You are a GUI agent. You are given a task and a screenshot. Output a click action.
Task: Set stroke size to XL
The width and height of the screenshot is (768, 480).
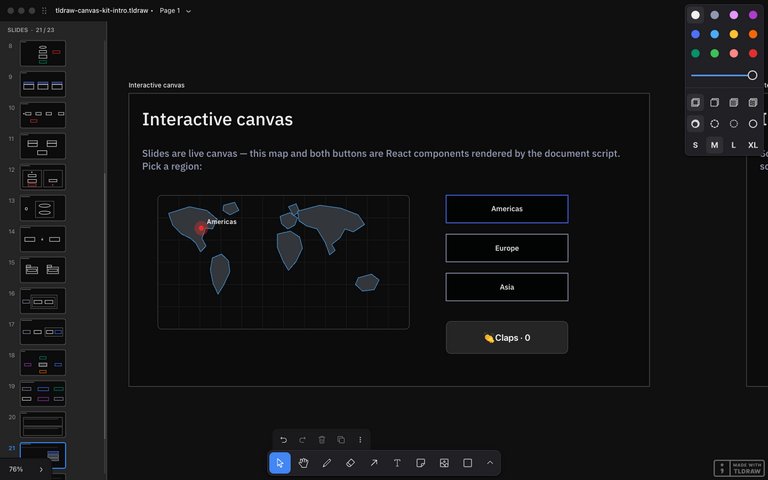(x=753, y=145)
